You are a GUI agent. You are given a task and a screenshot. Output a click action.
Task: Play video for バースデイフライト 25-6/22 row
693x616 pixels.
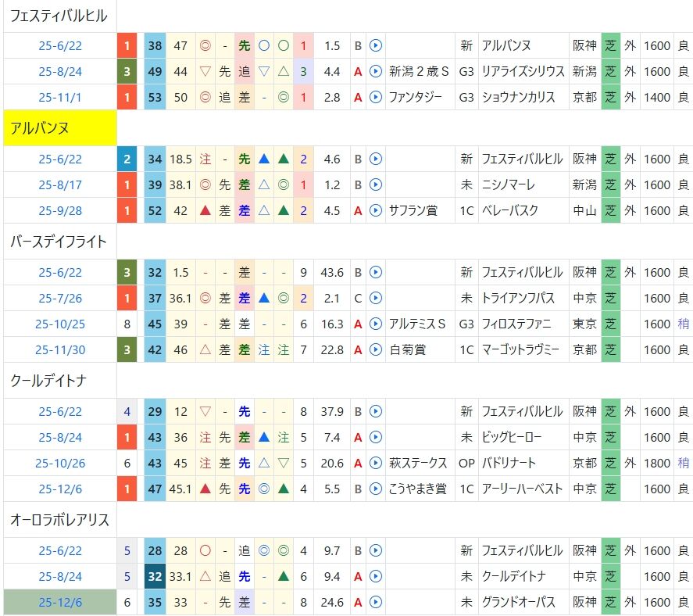[376, 272]
